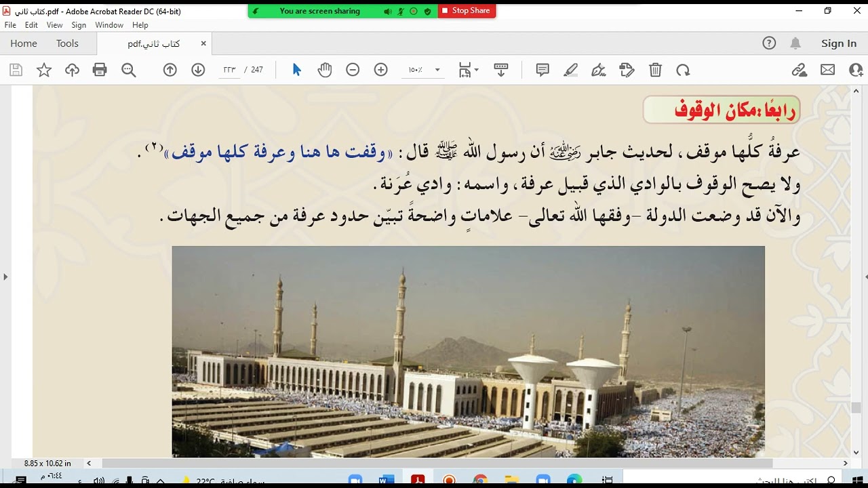Click the line starting 'والآن قد وضعت الدولة'
Image resolution: width=868 pixels, height=488 pixels.
[479, 216]
